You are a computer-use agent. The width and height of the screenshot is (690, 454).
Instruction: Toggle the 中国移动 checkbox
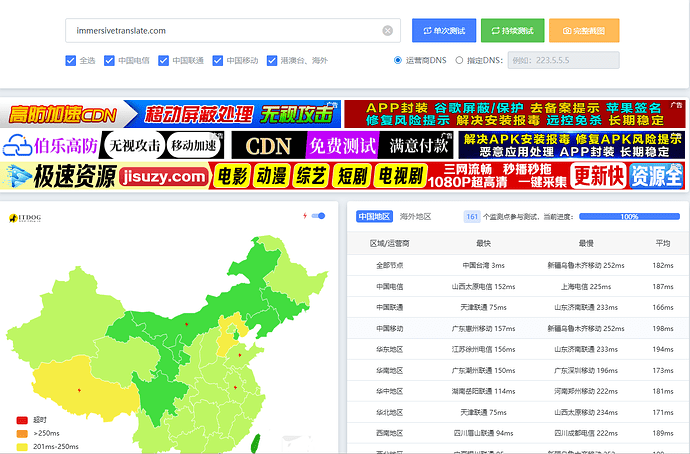217,60
